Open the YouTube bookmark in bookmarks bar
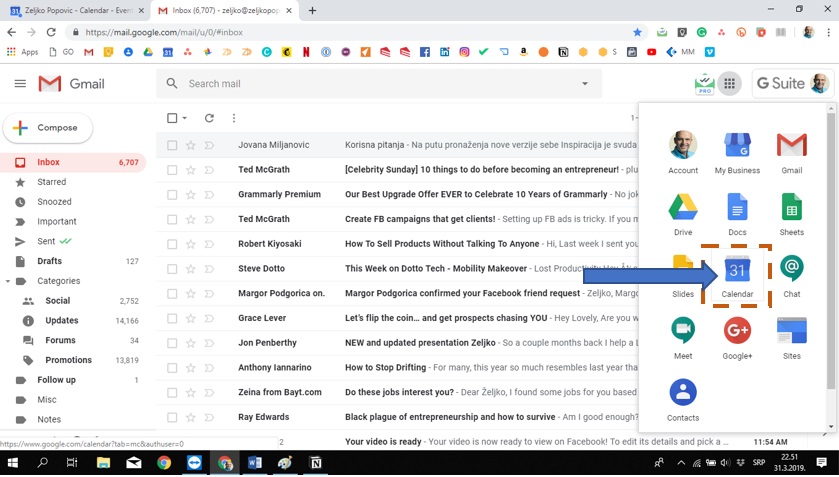 [651, 52]
